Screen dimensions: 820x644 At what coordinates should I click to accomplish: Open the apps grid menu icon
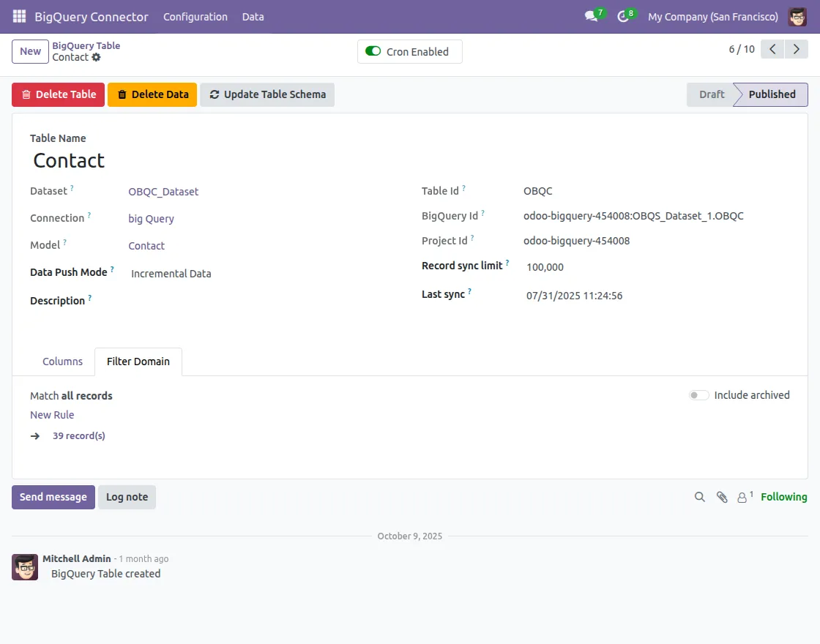click(19, 16)
